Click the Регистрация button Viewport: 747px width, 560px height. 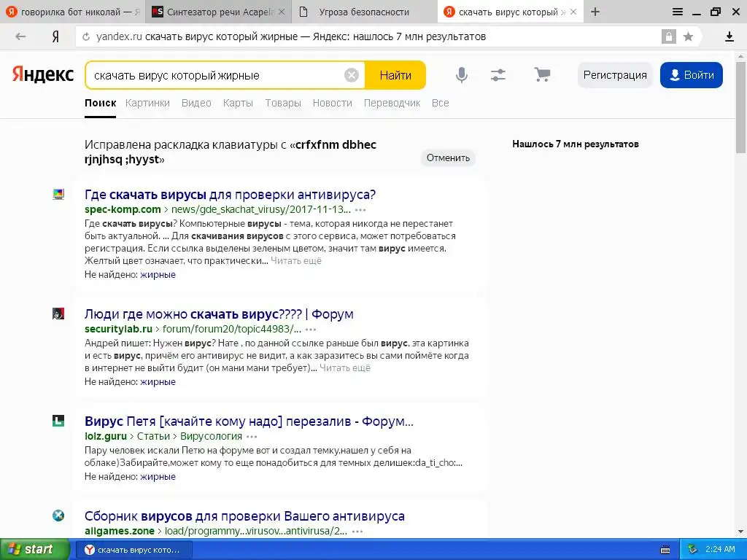(x=615, y=75)
